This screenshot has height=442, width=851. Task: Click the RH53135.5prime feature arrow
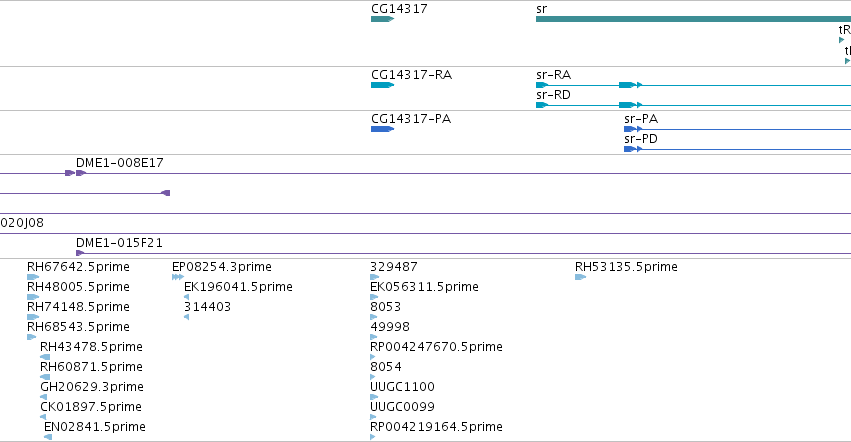(581, 277)
